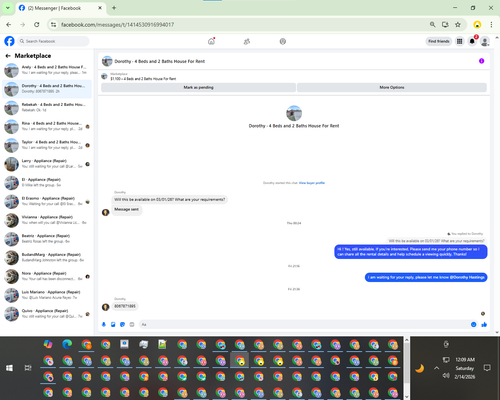This screenshot has height=400, width=500.
Task: Expand the system tray hidden icons chevron
Action: point(436,368)
